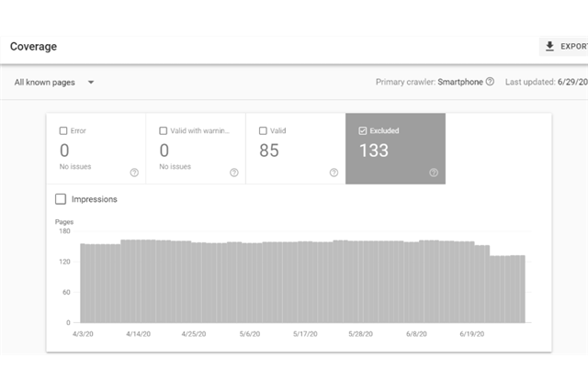This screenshot has width=588, height=391.
Task: Enable the Error checkbox
Action: click(63, 131)
